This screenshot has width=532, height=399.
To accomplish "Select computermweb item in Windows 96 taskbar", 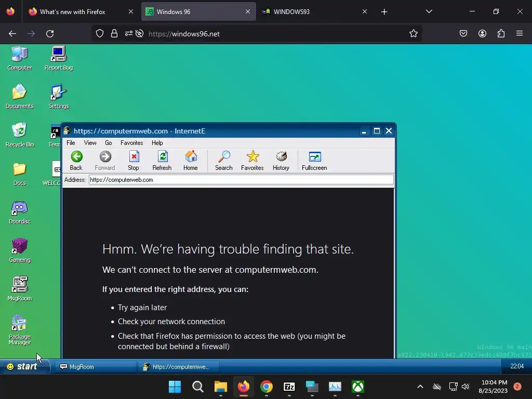I will [179, 367].
